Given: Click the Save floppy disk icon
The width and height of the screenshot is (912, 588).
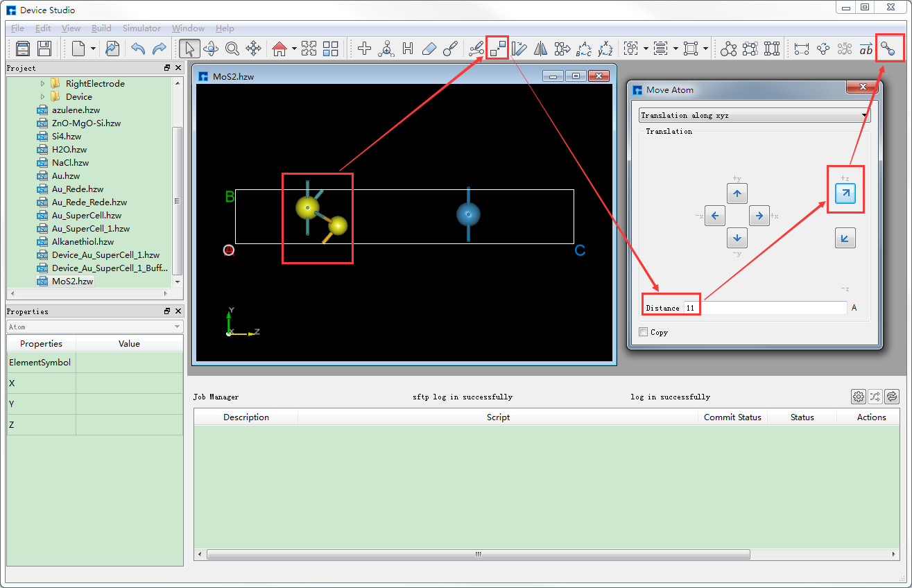Looking at the screenshot, I should click(x=44, y=49).
